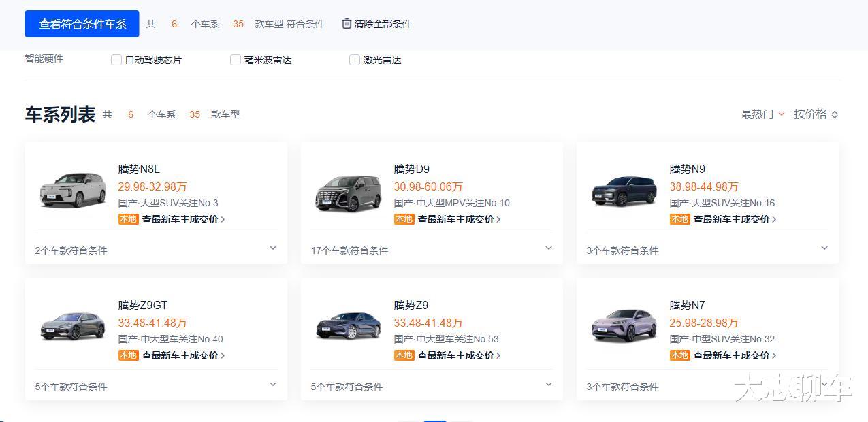Click the 腾势D9 MPV image

[348, 192]
